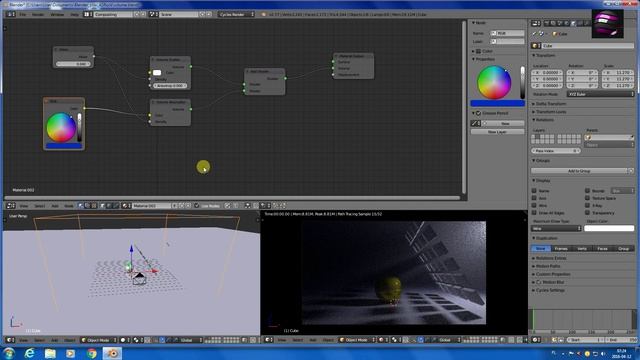Image resolution: width=640 pixels, height=360 pixels.
Task: Click the Pass Index field
Action: pyautogui.click(x=556, y=151)
